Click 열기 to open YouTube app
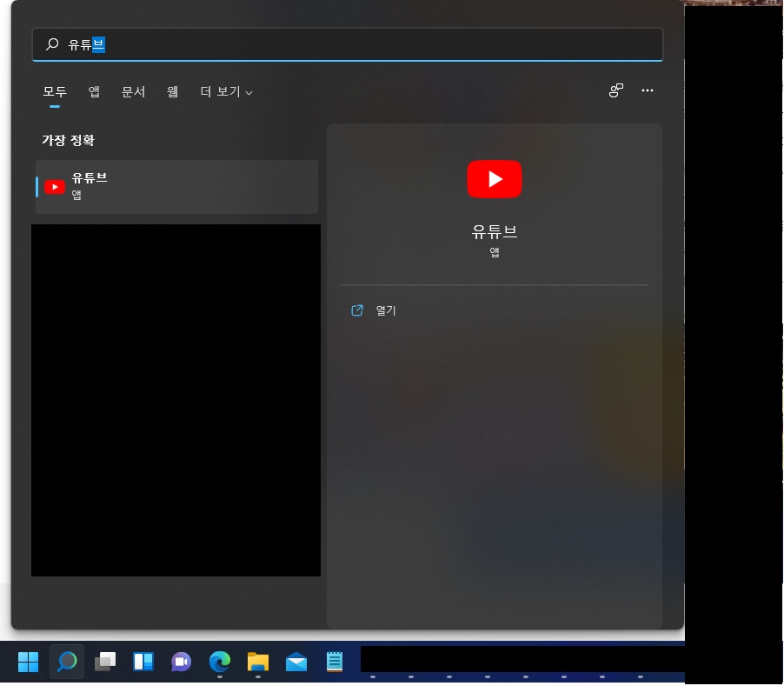This screenshot has height=686, width=784. [386, 310]
